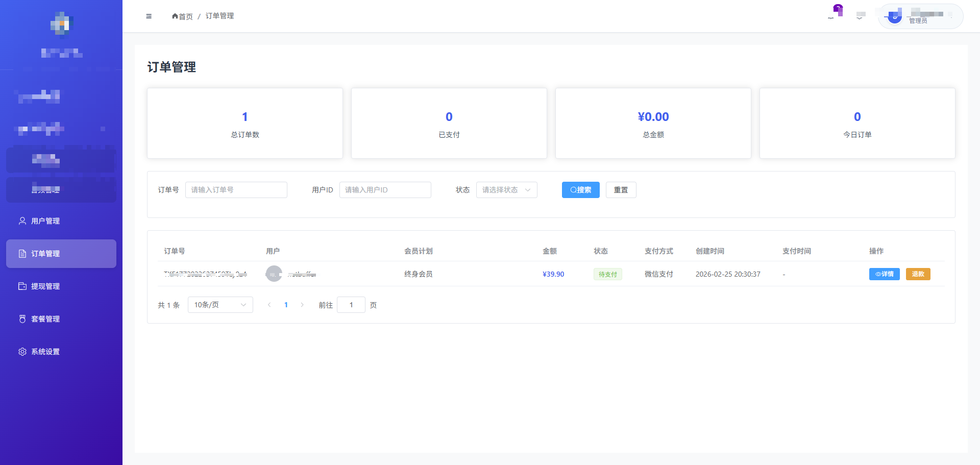Select 用户管理 in the sidebar
Image resolution: width=980 pixels, height=465 pixels.
point(45,221)
